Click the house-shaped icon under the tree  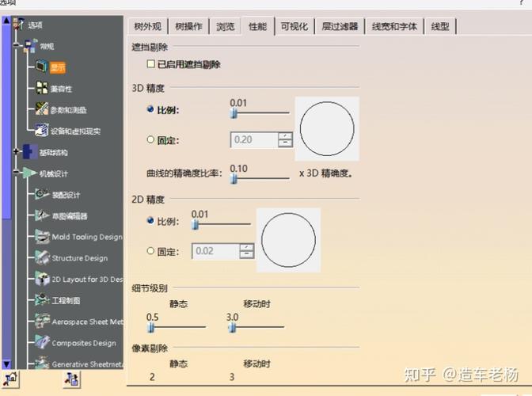pos(10,379)
